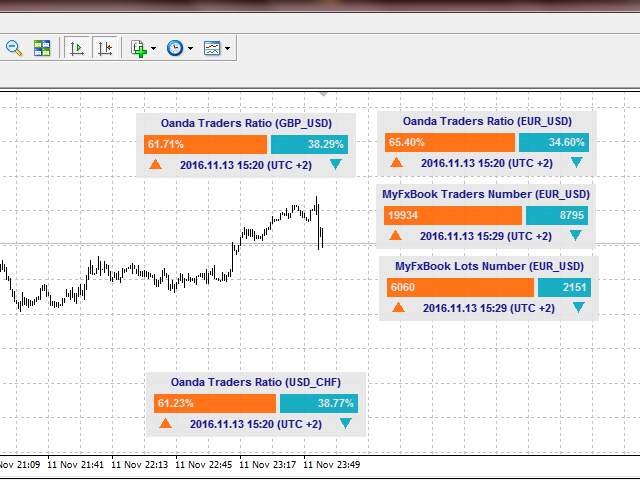
Task: Toggle Auto Scroll chart button
Action: 77,48
